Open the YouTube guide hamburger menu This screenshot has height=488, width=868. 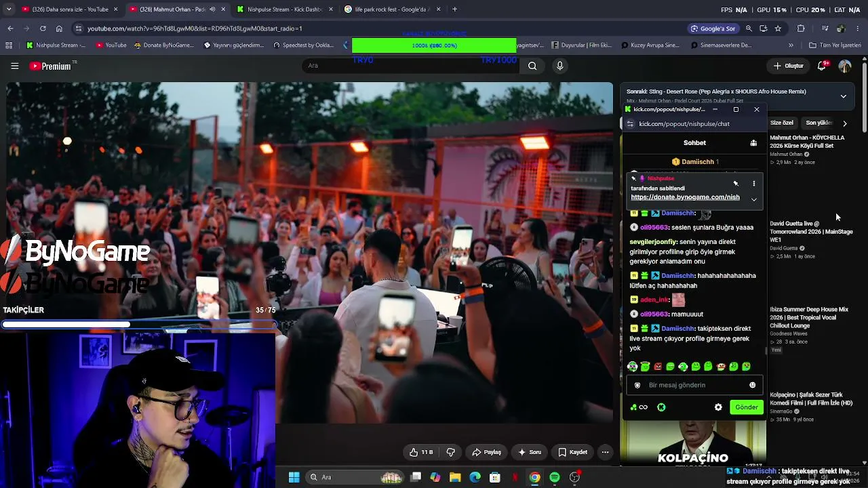14,66
